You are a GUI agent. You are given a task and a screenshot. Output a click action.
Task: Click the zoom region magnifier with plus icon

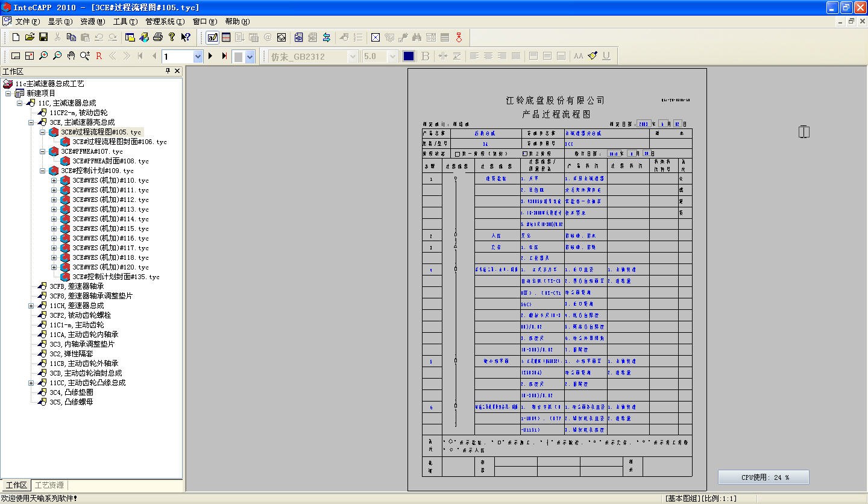pos(85,56)
